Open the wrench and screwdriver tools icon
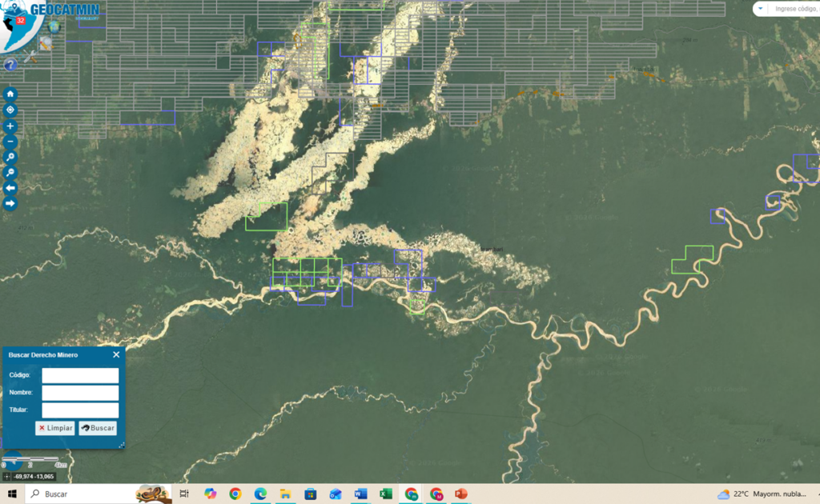 (x=29, y=57)
